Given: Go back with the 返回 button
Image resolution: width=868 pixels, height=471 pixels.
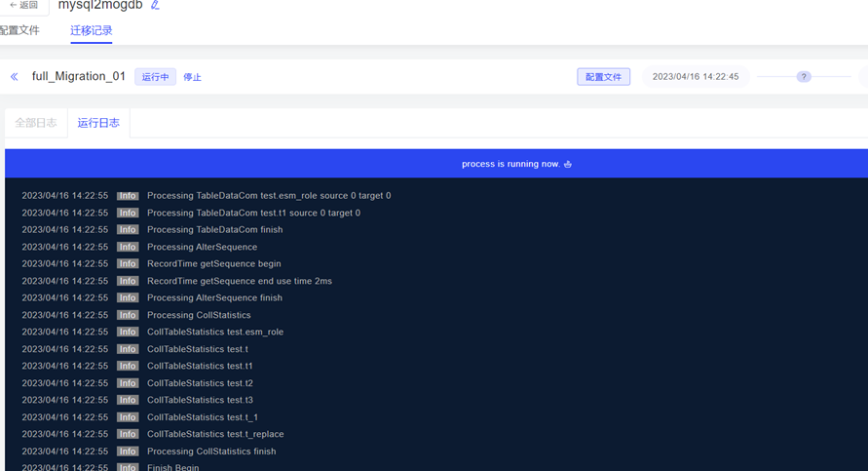Looking at the screenshot, I should tap(23, 5).
